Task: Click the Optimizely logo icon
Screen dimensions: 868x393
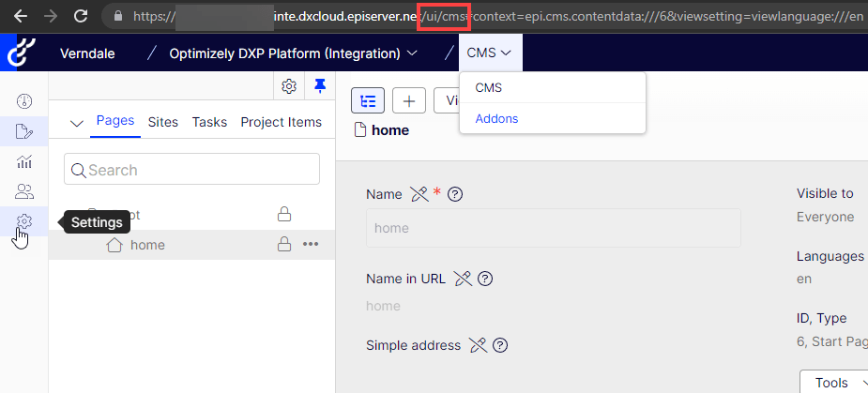Action: click(x=23, y=53)
